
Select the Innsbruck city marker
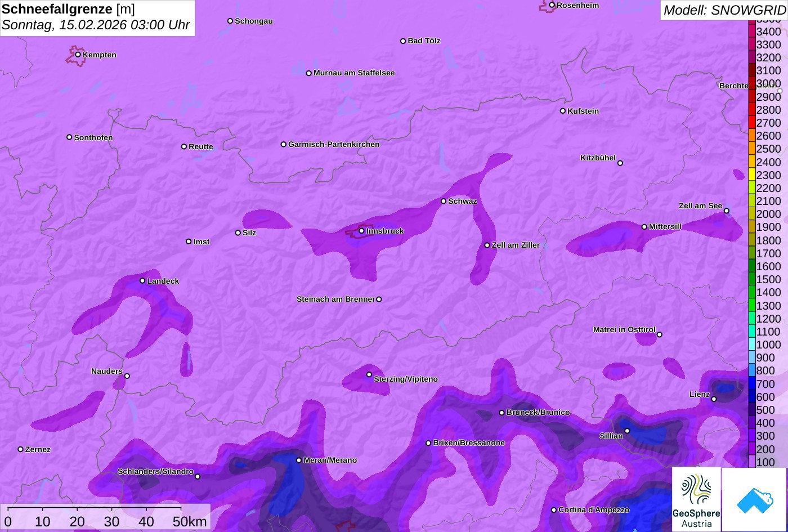tap(362, 231)
